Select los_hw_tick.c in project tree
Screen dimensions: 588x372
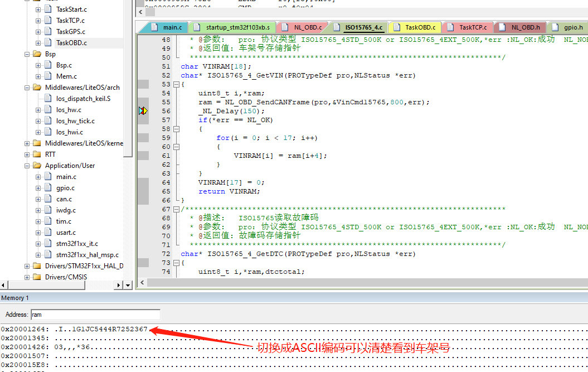tap(75, 121)
